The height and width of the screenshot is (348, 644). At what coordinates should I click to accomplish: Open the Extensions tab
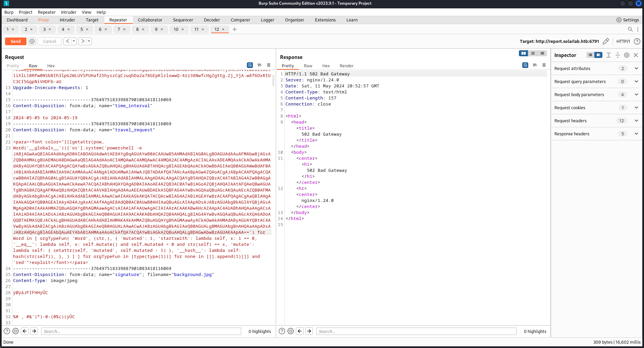click(325, 20)
